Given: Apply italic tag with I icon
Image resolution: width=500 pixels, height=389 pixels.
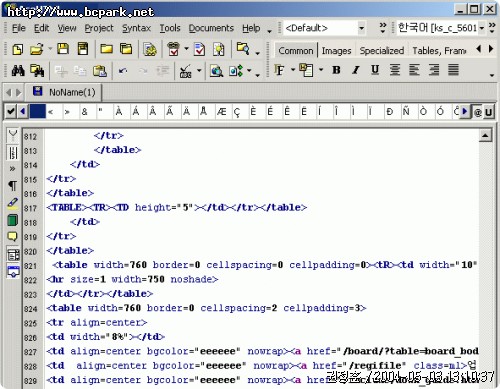Looking at the screenshot, I should [356, 70].
